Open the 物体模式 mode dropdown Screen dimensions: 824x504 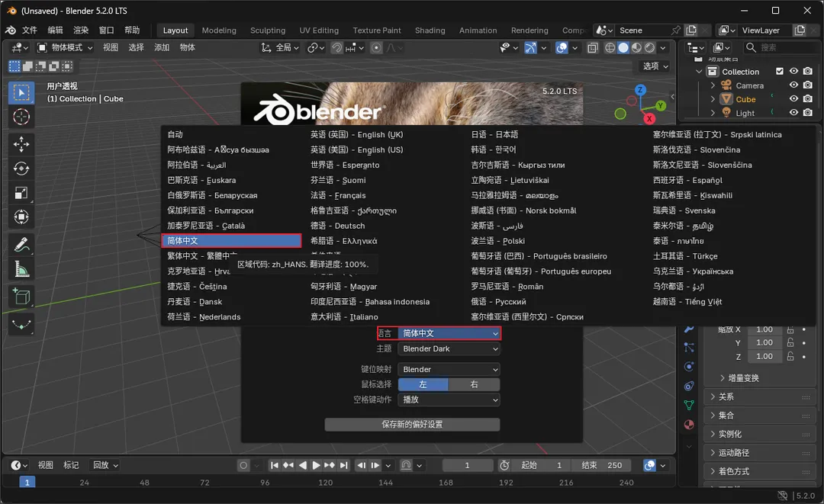click(65, 48)
